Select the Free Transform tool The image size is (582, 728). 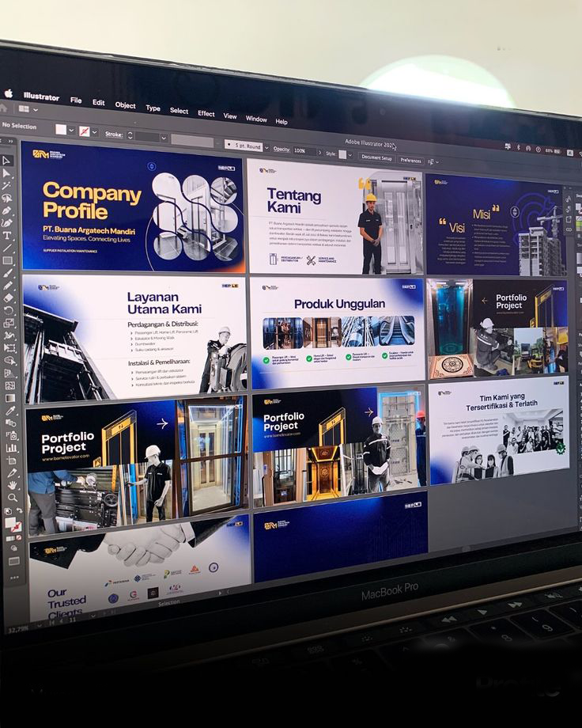pos(9,347)
